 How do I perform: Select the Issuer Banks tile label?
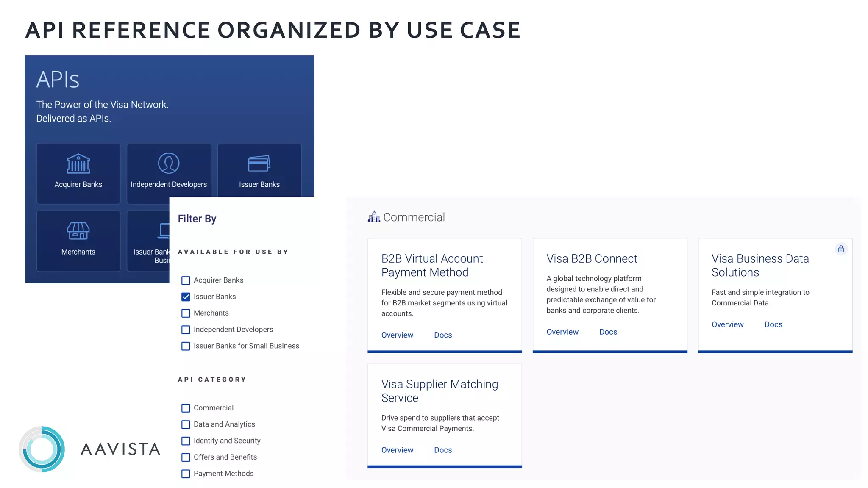point(259,184)
